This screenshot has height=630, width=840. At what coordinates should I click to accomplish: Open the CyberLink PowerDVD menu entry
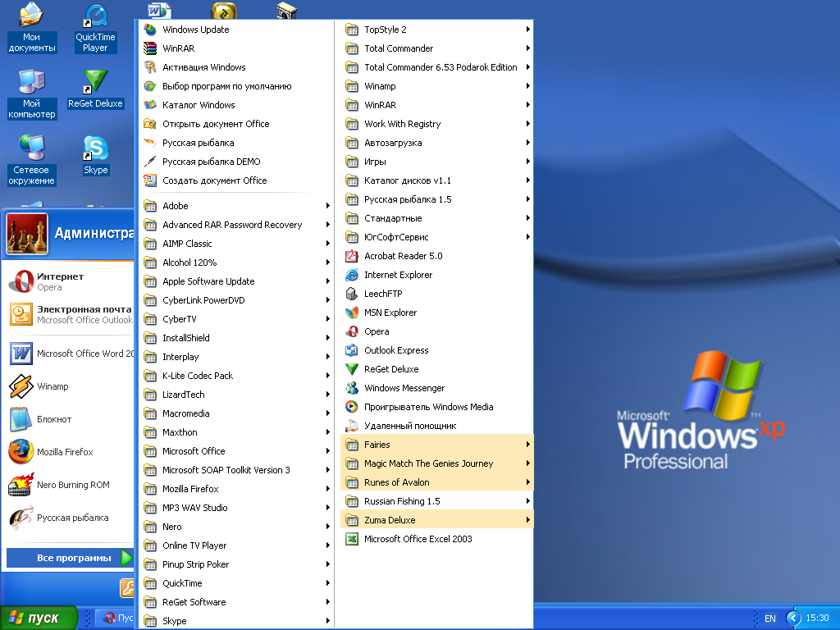point(235,300)
